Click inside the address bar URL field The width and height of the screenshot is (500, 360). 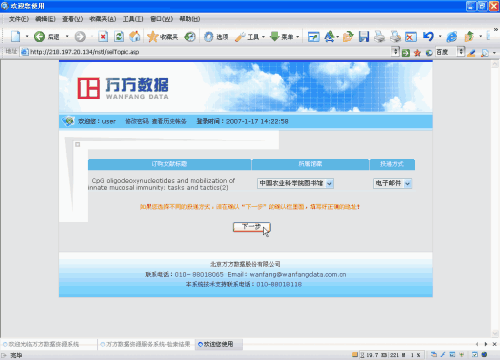[x=207, y=52]
